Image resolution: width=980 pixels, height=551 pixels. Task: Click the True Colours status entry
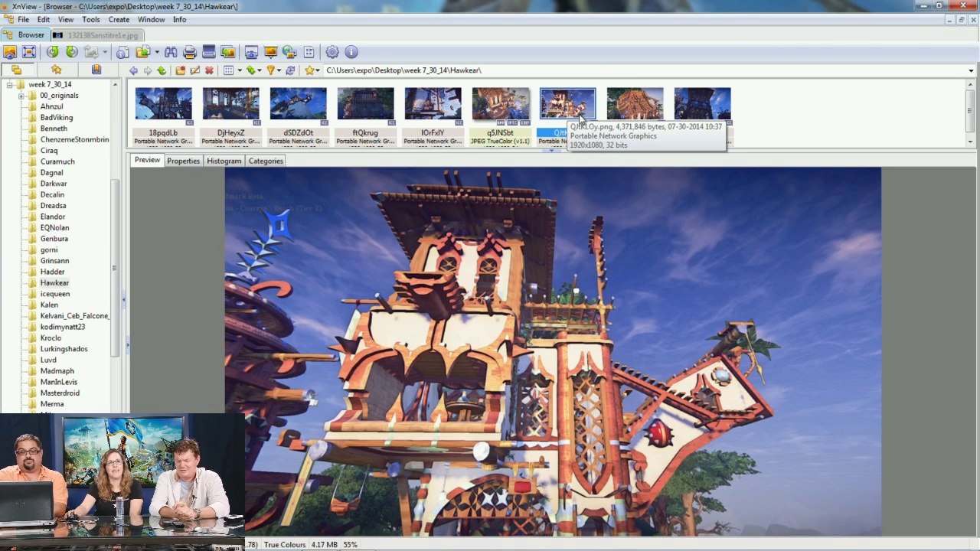(285, 545)
